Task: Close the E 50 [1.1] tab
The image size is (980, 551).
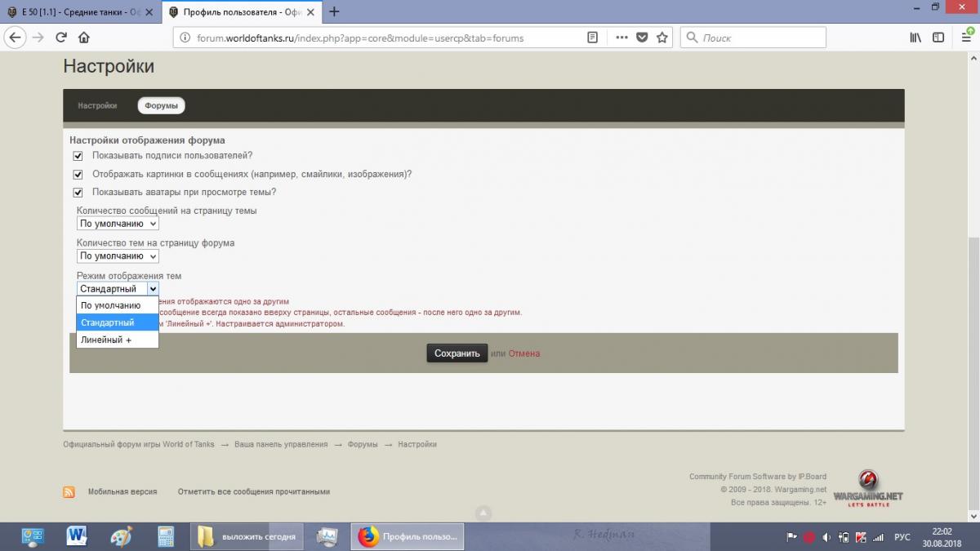Action: 149,12
